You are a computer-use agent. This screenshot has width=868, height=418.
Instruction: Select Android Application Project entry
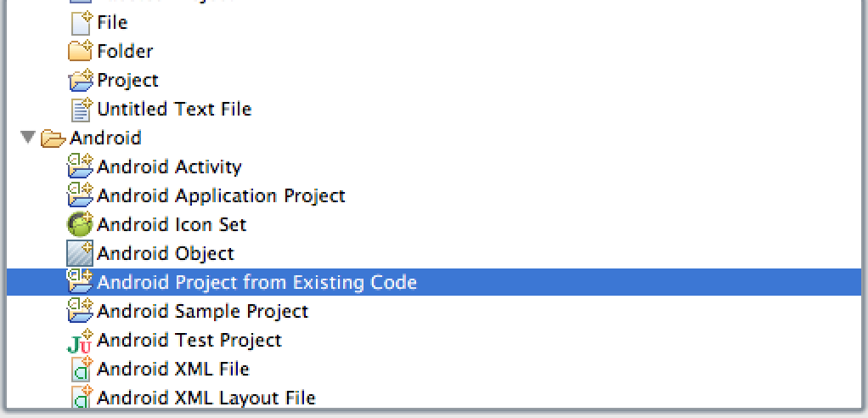coord(221,196)
